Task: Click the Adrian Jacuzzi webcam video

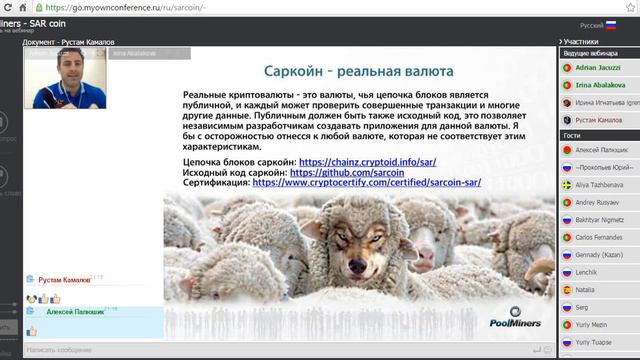Action: [65, 78]
